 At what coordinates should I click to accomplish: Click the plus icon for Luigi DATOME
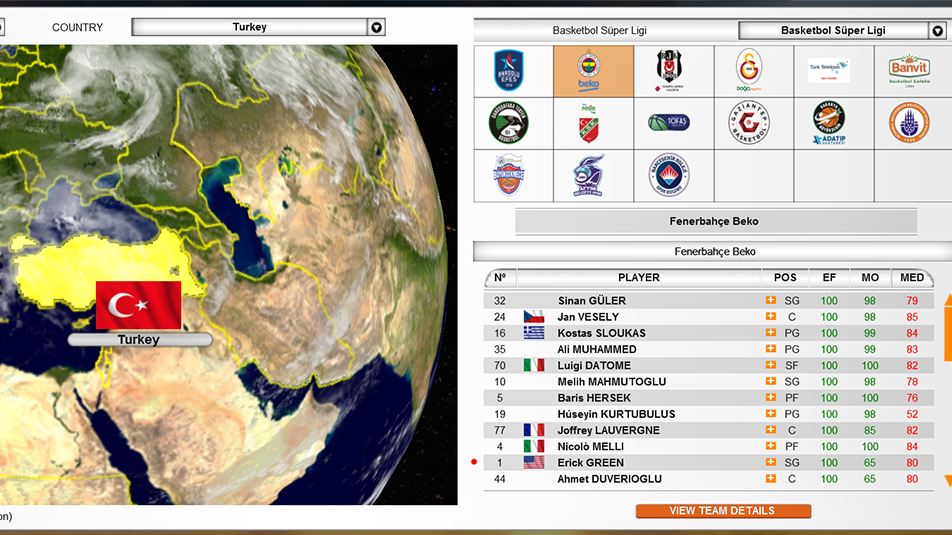770,365
